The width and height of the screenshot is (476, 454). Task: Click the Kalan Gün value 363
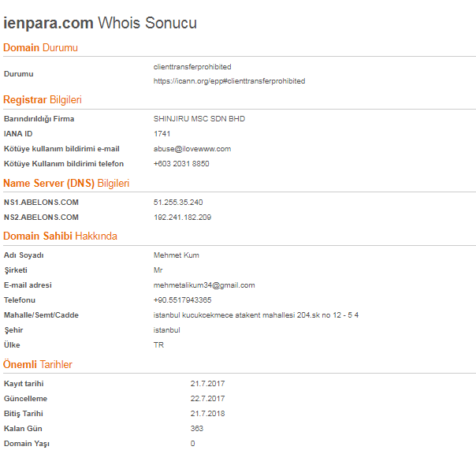click(x=197, y=429)
